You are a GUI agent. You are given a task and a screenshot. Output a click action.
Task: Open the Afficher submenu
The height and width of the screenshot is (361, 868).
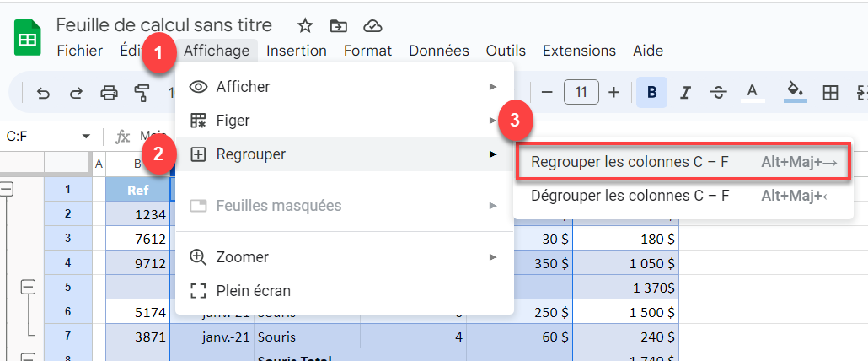(345, 87)
